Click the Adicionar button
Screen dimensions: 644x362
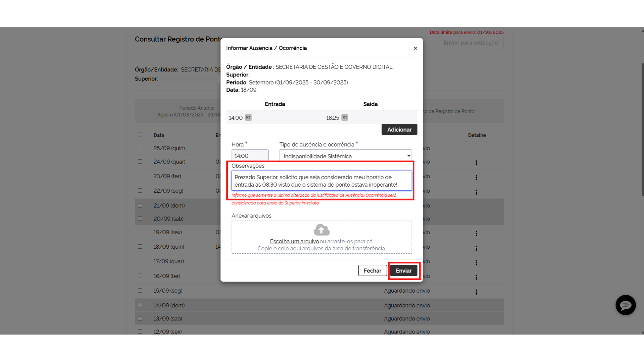(399, 130)
